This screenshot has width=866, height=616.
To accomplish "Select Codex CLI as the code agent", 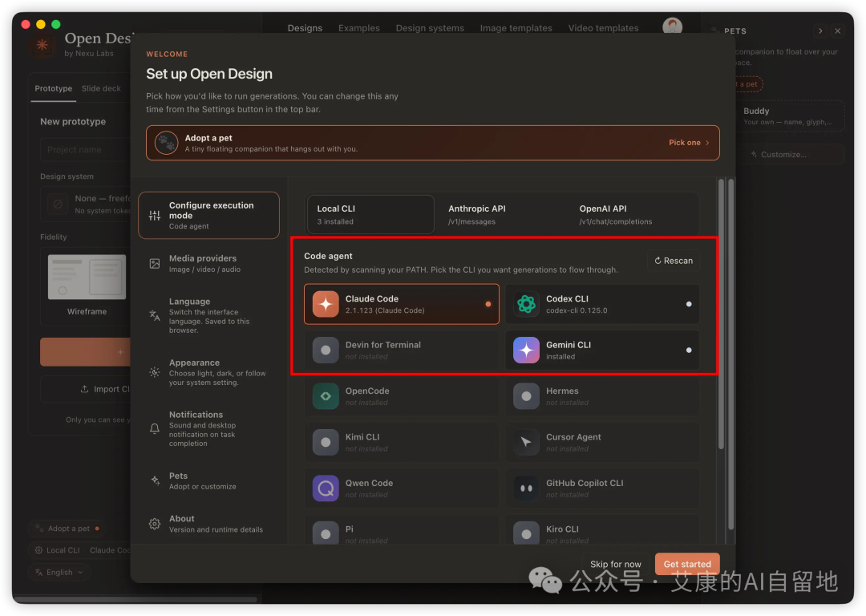I will click(x=602, y=304).
